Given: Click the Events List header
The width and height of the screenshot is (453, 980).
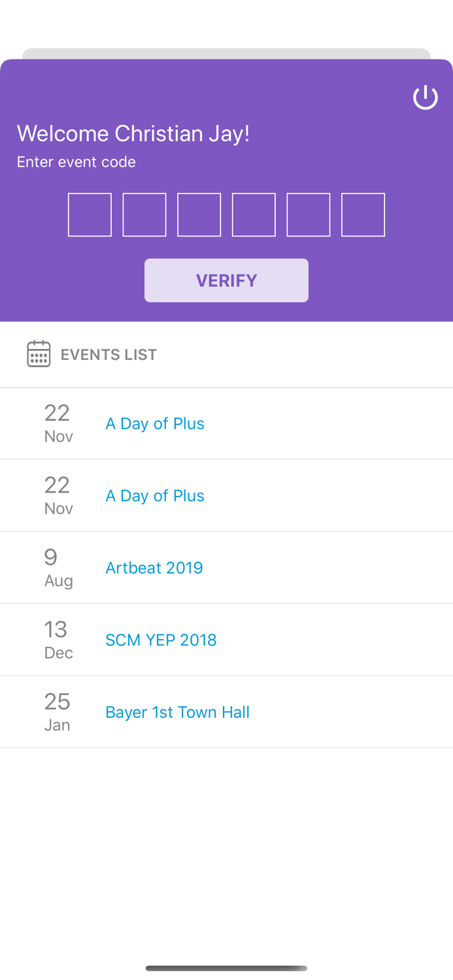Looking at the screenshot, I should 109,354.
